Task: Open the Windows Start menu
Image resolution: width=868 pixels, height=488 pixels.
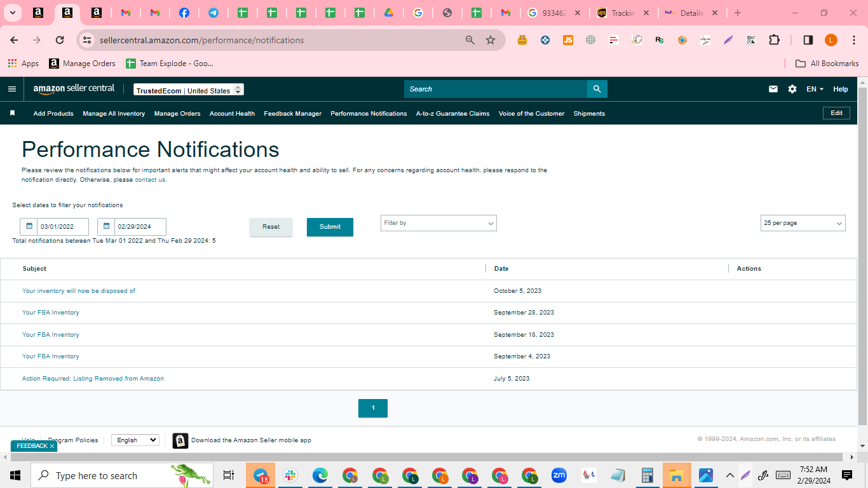Action: [x=15, y=475]
